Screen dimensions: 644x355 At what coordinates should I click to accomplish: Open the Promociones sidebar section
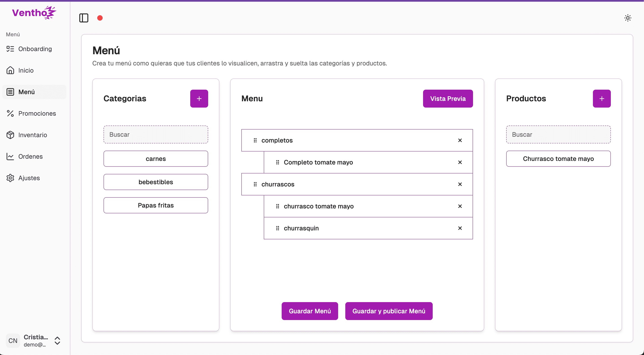[37, 113]
